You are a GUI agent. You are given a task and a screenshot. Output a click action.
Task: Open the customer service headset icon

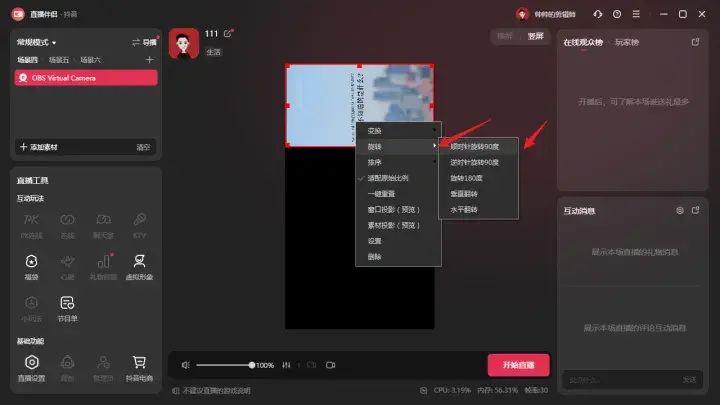[x=597, y=14]
